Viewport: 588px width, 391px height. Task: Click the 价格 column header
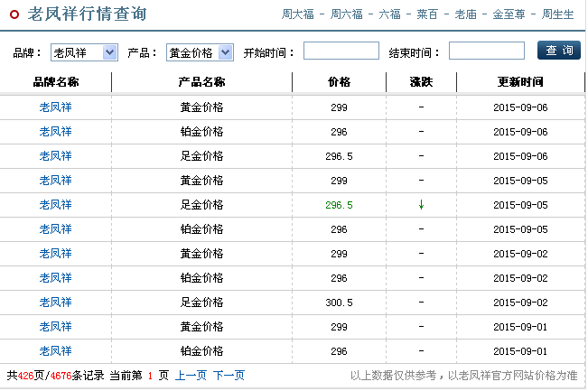coord(339,82)
